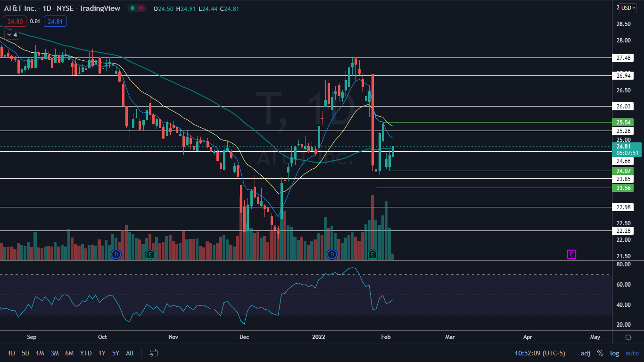Select the 5Y time range
Screen dimensions: 644x362
point(116,353)
